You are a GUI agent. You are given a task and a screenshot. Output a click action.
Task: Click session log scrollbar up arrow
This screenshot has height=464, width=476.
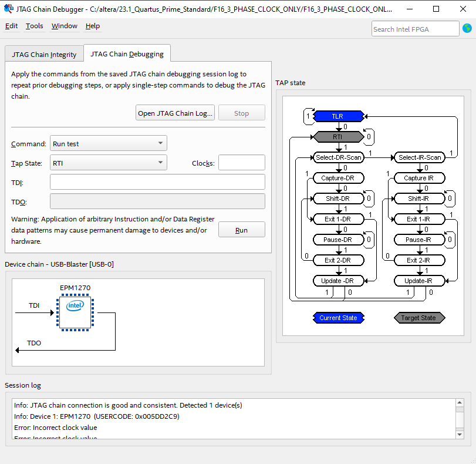pos(460,403)
